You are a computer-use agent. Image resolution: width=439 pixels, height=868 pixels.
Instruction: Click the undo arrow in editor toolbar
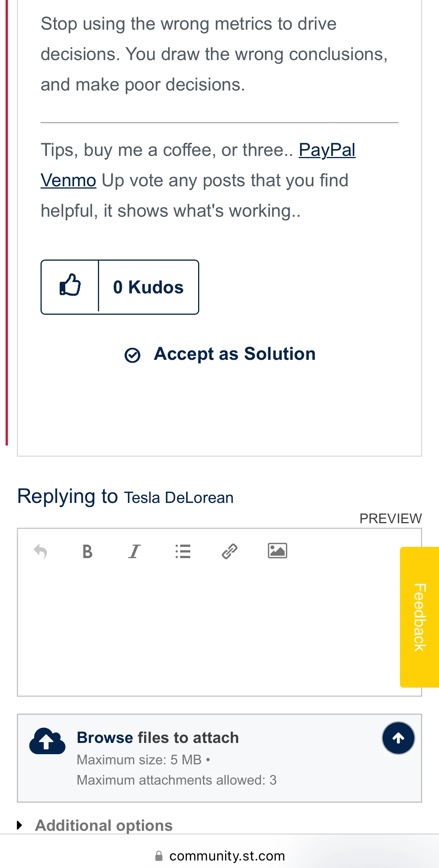(41, 551)
